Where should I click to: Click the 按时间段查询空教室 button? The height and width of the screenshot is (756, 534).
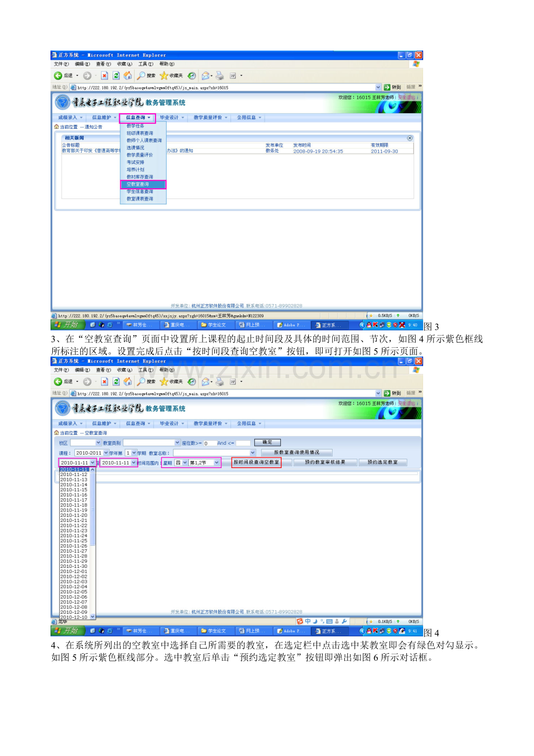[256, 463]
